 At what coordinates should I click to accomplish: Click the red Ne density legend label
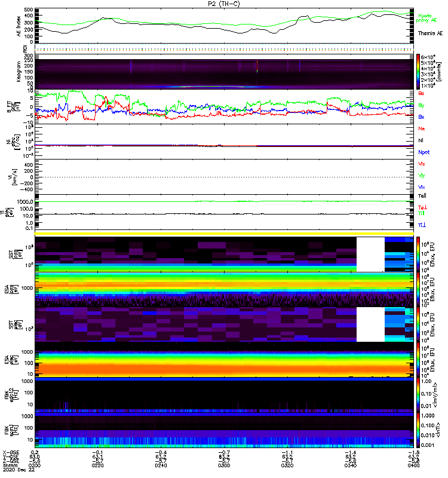[422, 129]
